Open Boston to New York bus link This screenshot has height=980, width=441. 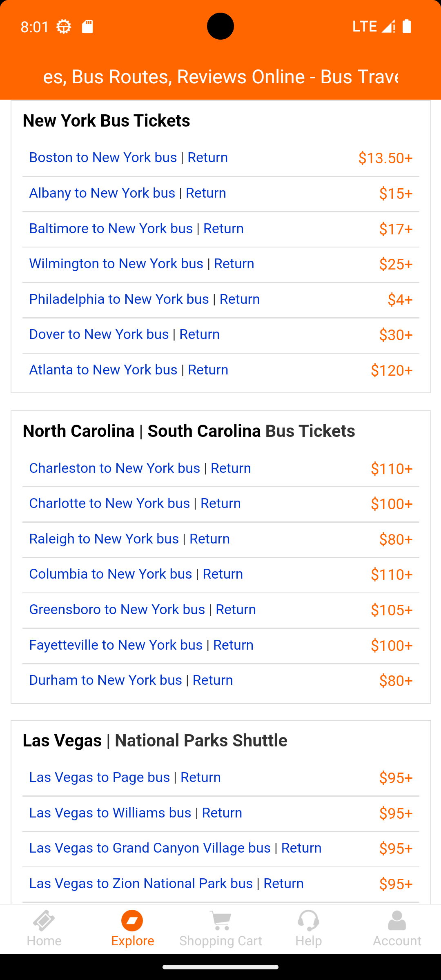103,157
